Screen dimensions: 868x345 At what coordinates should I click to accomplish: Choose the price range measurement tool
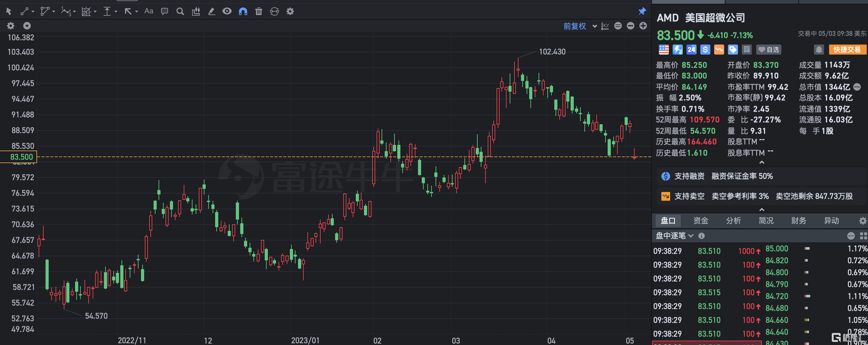(x=107, y=11)
